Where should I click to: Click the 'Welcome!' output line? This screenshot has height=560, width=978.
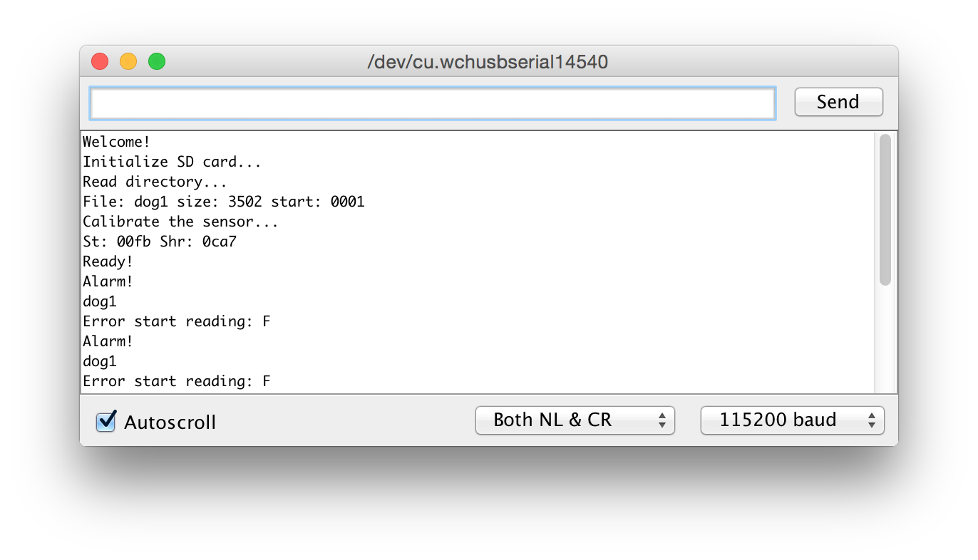point(117,142)
